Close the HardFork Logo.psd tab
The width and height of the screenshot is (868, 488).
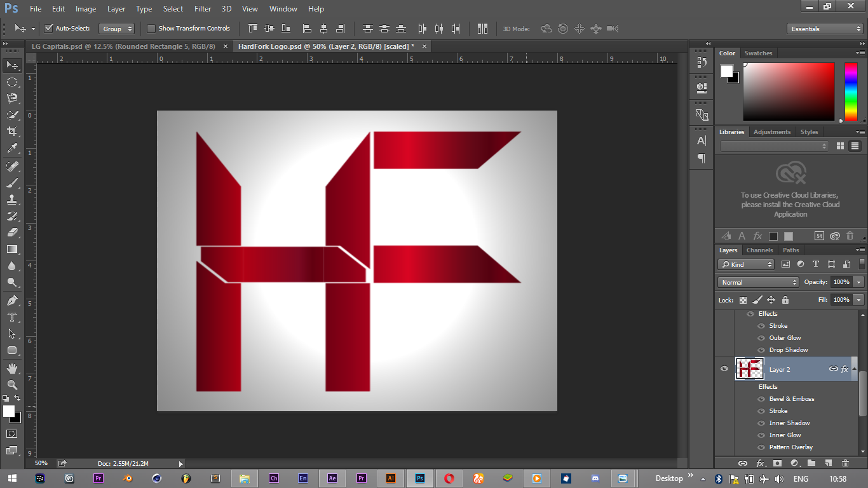click(424, 46)
